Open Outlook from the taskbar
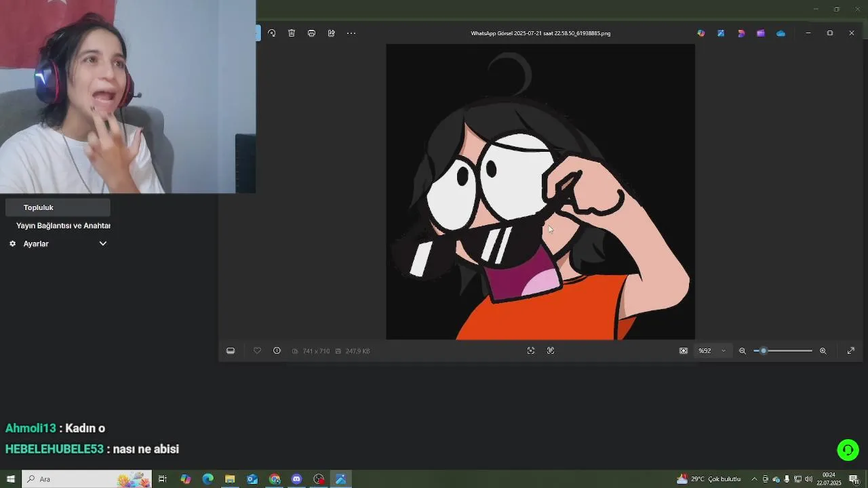Image resolution: width=868 pixels, height=488 pixels. (252, 479)
